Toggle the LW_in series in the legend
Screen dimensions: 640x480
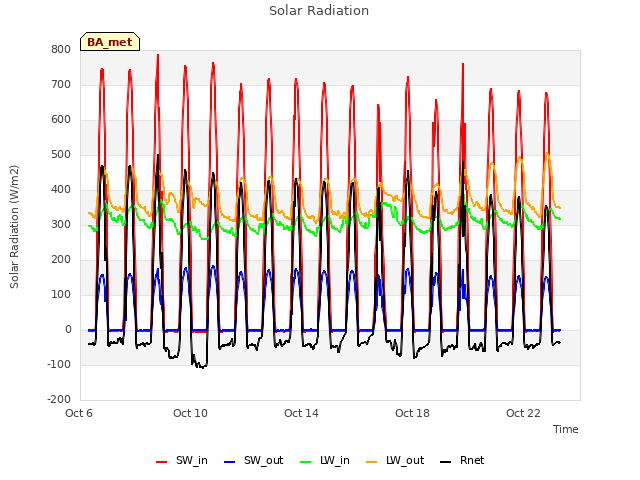pos(325,461)
